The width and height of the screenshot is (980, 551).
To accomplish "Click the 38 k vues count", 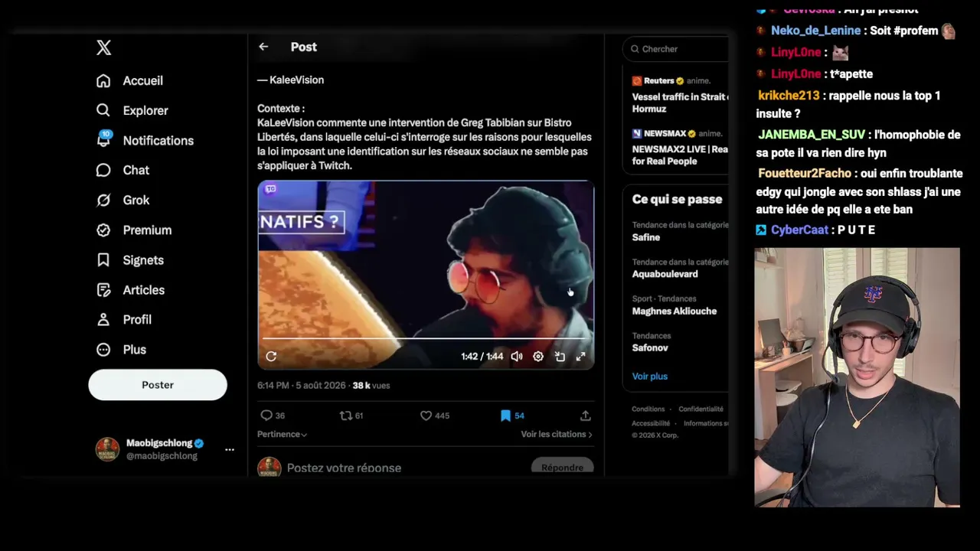I will pyautogui.click(x=371, y=386).
